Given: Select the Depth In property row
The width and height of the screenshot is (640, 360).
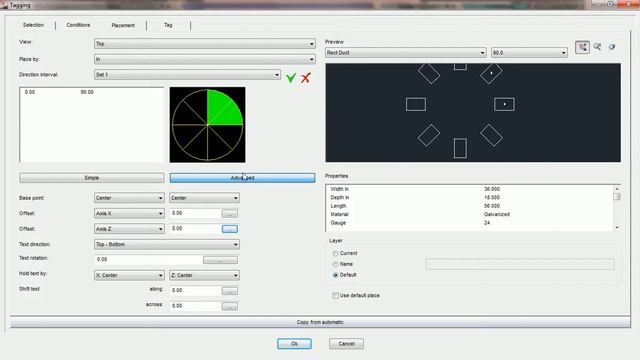Looking at the screenshot, I should 469,198.
